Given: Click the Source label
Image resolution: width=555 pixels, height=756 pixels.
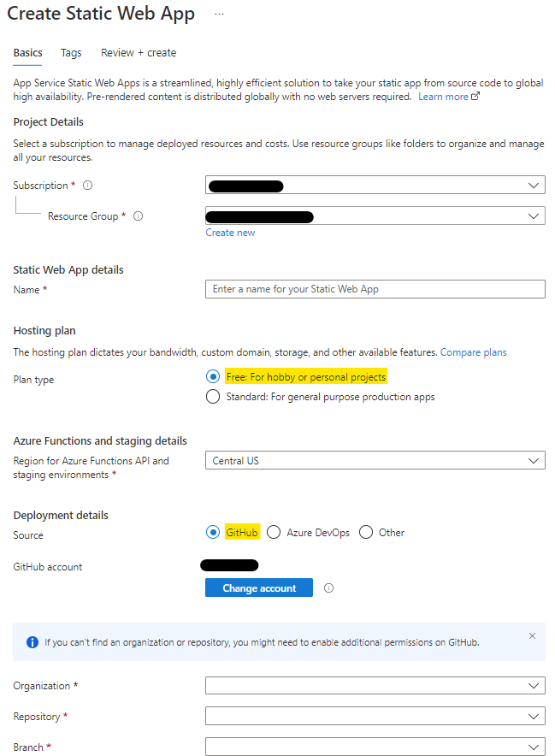Looking at the screenshot, I should (28, 535).
